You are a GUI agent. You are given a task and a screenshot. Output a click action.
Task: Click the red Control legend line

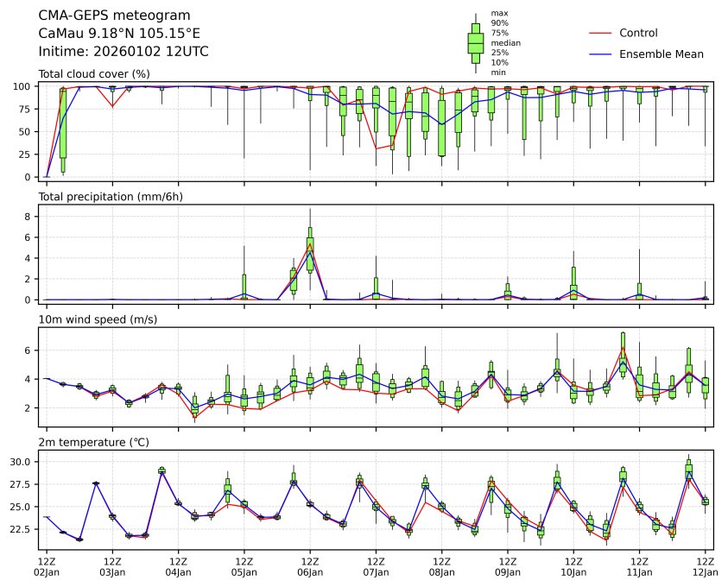click(x=599, y=34)
